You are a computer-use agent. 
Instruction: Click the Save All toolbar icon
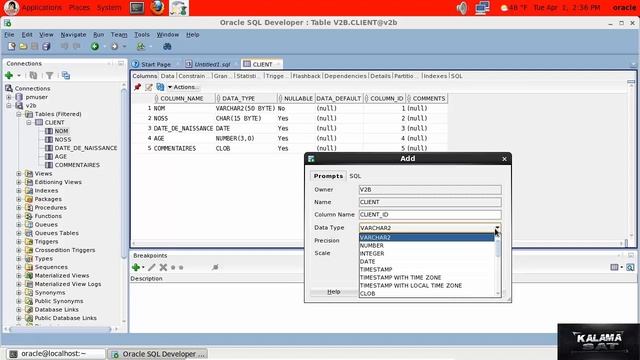[46, 47]
